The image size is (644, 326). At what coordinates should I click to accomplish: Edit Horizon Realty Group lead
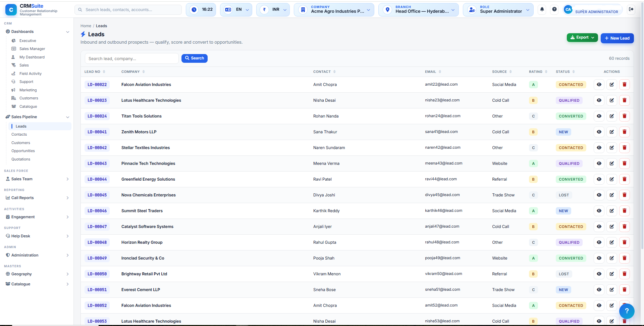click(612, 242)
